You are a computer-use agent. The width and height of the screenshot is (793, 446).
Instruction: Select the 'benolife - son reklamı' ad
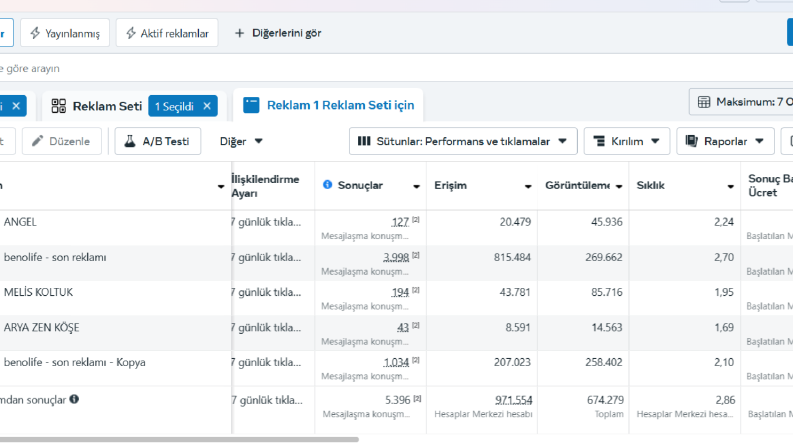pyautogui.click(x=55, y=257)
